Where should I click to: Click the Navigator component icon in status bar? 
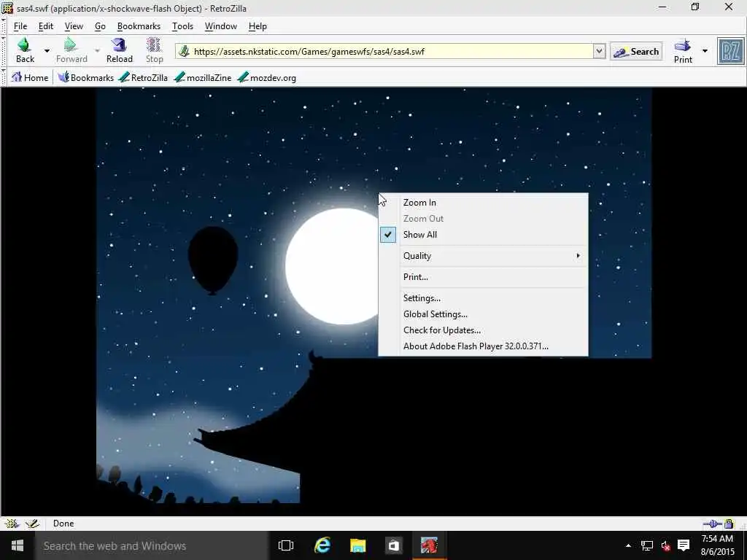coord(12,524)
